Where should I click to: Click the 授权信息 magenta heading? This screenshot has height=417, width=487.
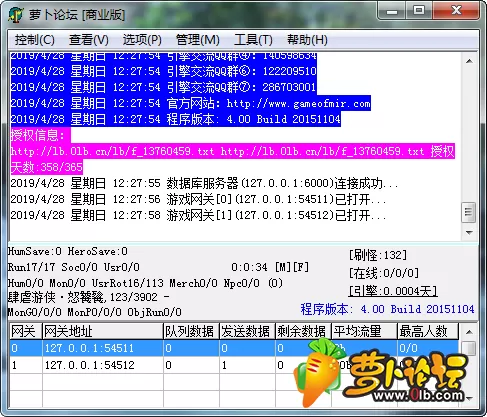coord(40,135)
